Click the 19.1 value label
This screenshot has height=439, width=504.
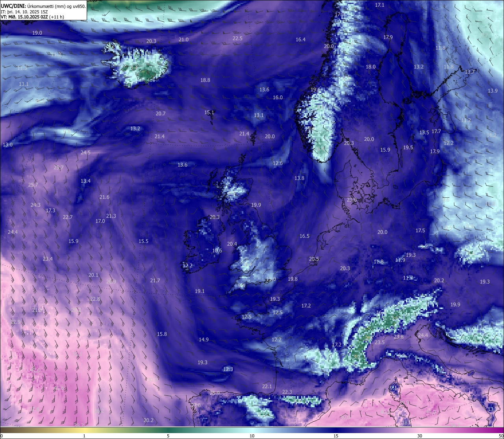tap(200, 291)
